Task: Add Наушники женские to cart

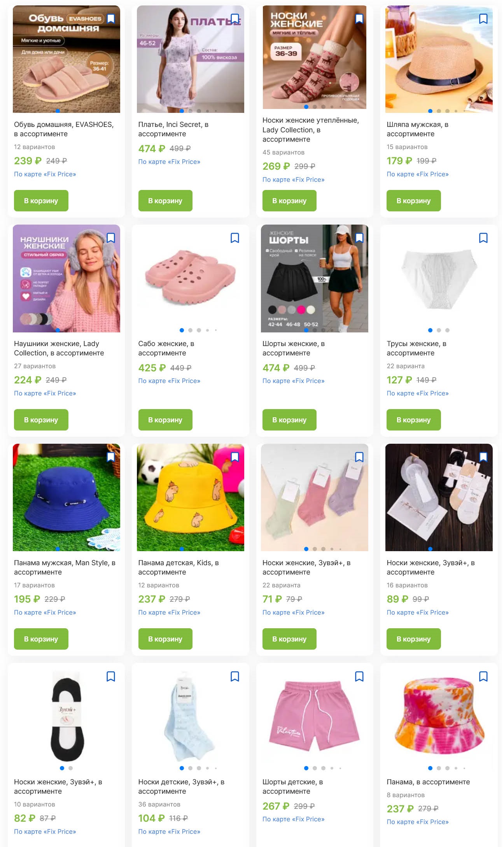Action: pos(41,420)
